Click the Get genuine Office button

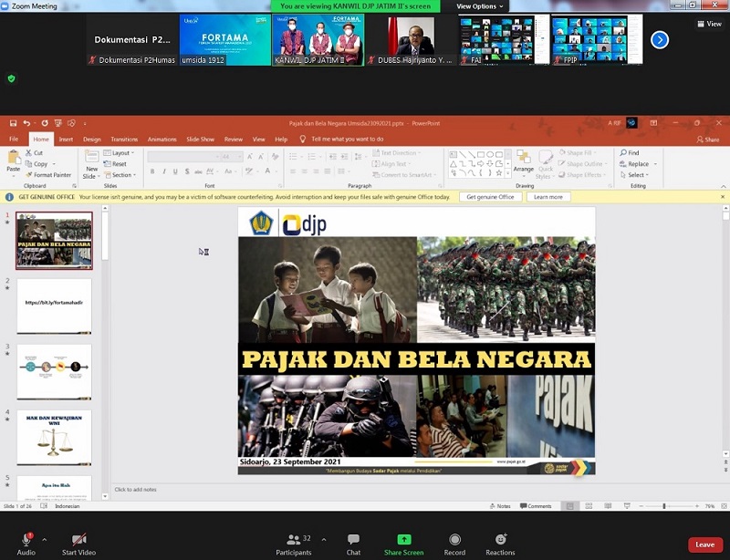pyautogui.click(x=490, y=197)
